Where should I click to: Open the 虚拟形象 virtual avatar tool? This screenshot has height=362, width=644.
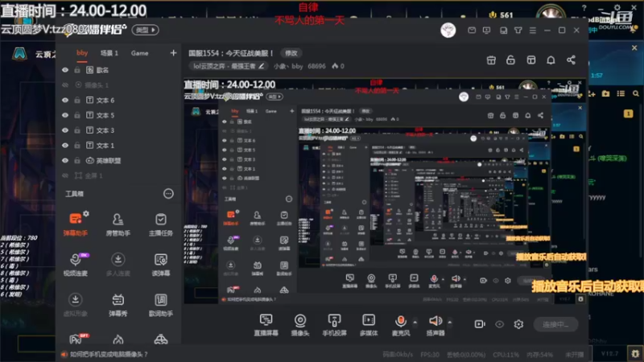pyautogui.click(x=75, y=305)
